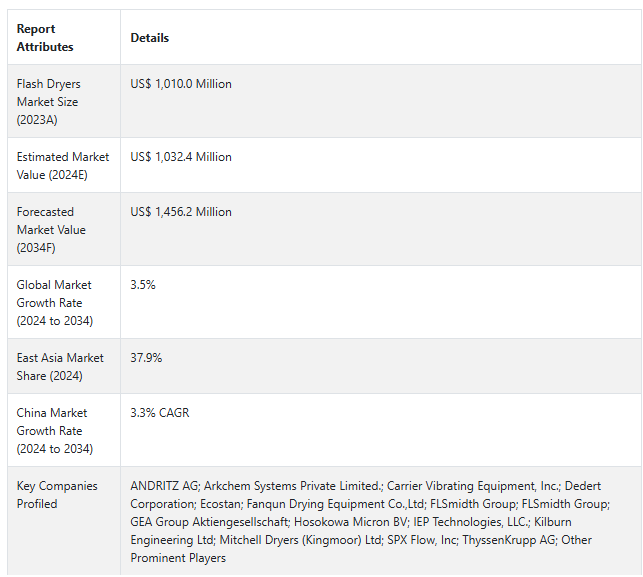
Task: Select the East Asia Market Share cell
Action: pos(60,367)
